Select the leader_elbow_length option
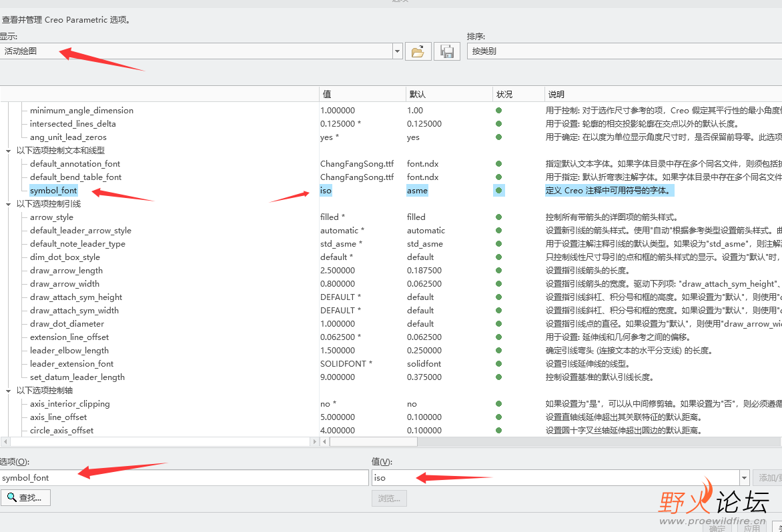This screenshot has height=532, width=782. pos(69,351)
